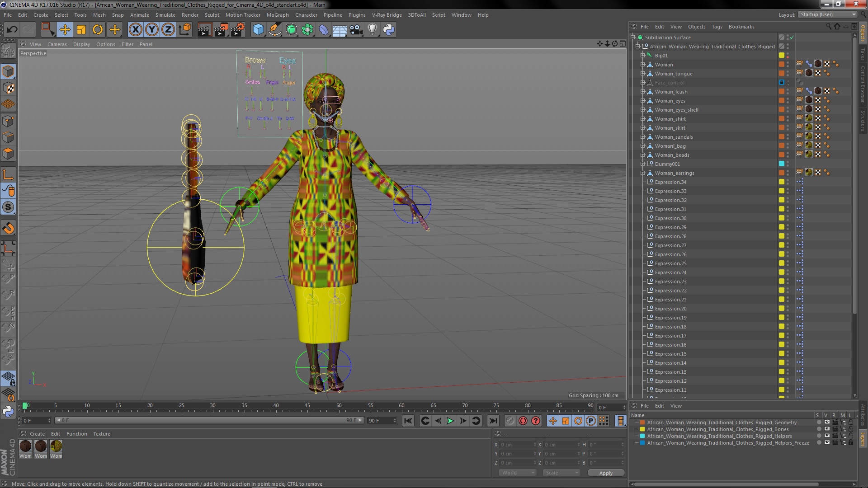Open Object Manager Tags menu

coord(717,27)
